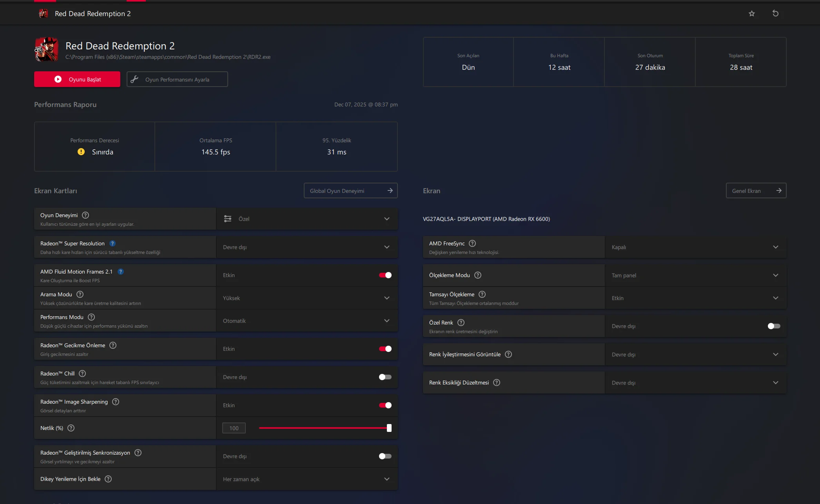Image resolution: width=820 pixels, height=504 pixels.
Task: Click blue info icon for AMD Fluid Motion Frames
Action: (x=121, y=272)
